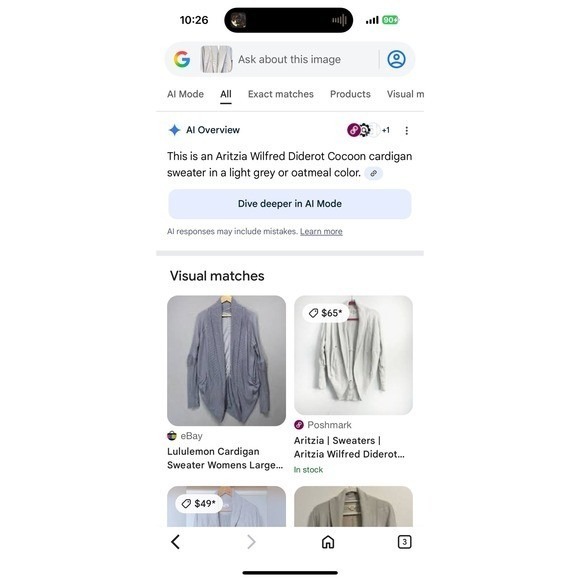
Task: Tap the Google logo in search bar
Action: 182,59
